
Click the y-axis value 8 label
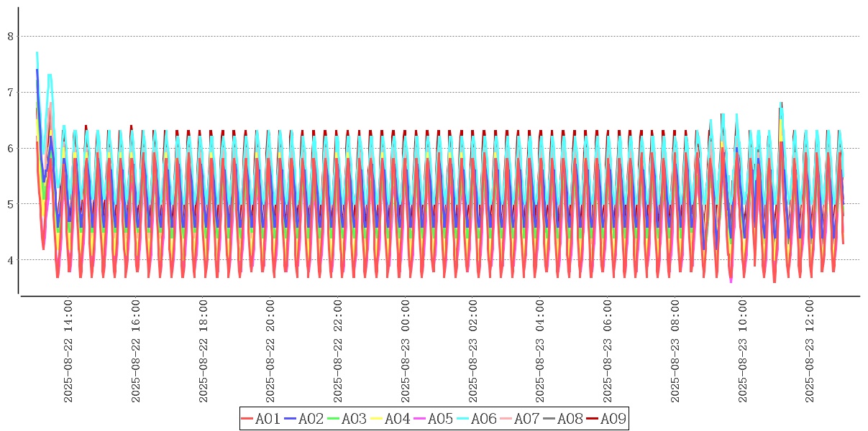point(10,37)
